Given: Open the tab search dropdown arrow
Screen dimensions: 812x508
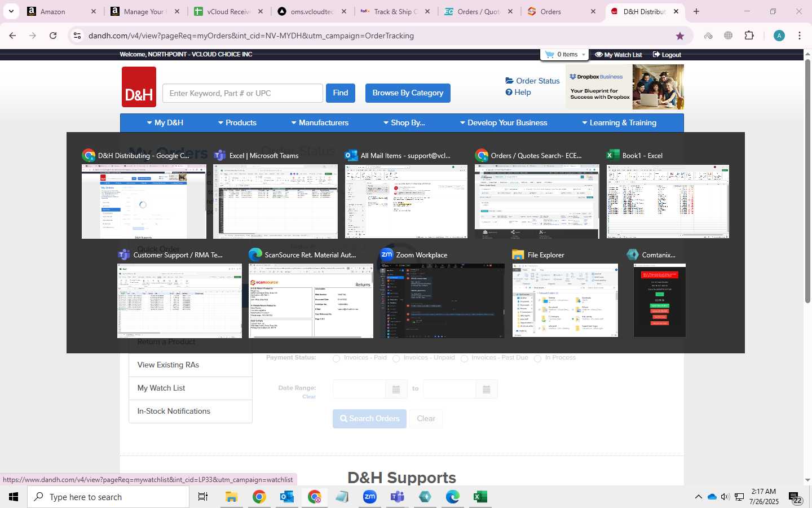Looking at the screenshot, I should tap(11, 11).
